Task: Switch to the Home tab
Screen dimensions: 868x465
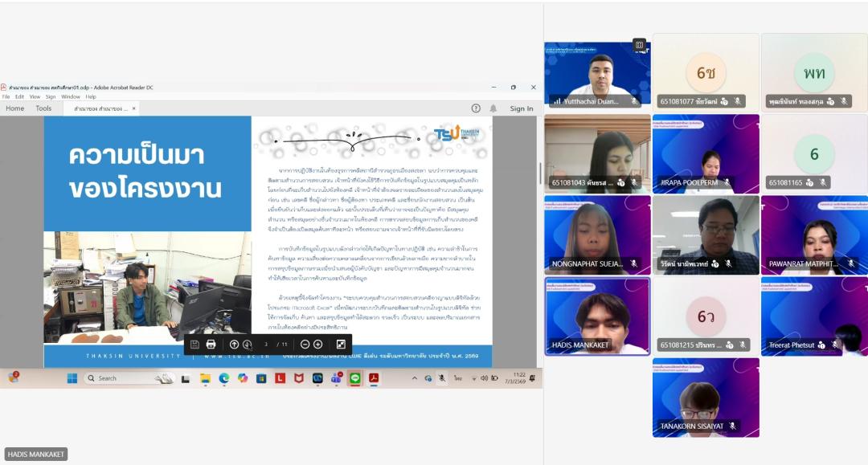Action: point(15,108)
